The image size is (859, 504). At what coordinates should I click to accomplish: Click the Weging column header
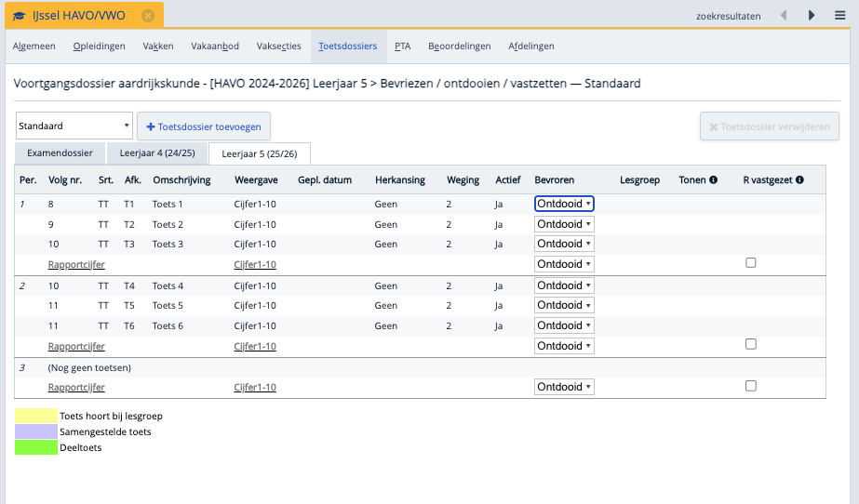[x=463, y=179]
